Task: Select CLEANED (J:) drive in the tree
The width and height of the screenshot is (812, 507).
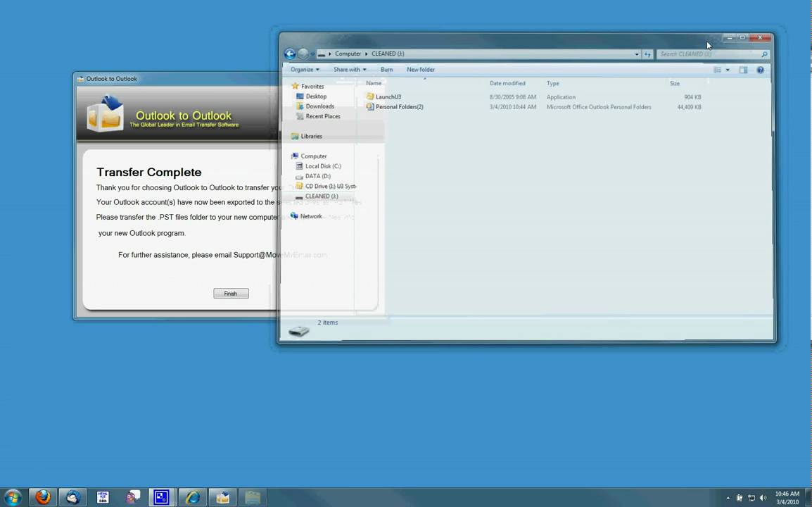Action: pos(322,196)
